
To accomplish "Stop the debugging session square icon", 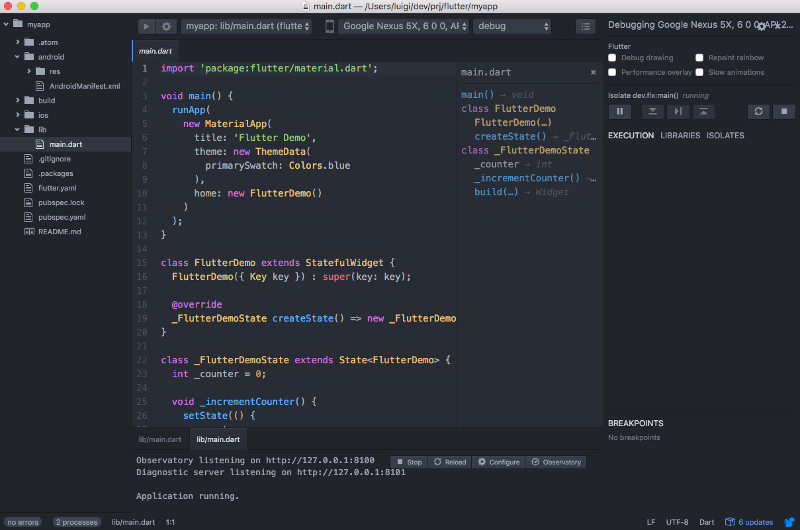I will [x=785, y=112].
